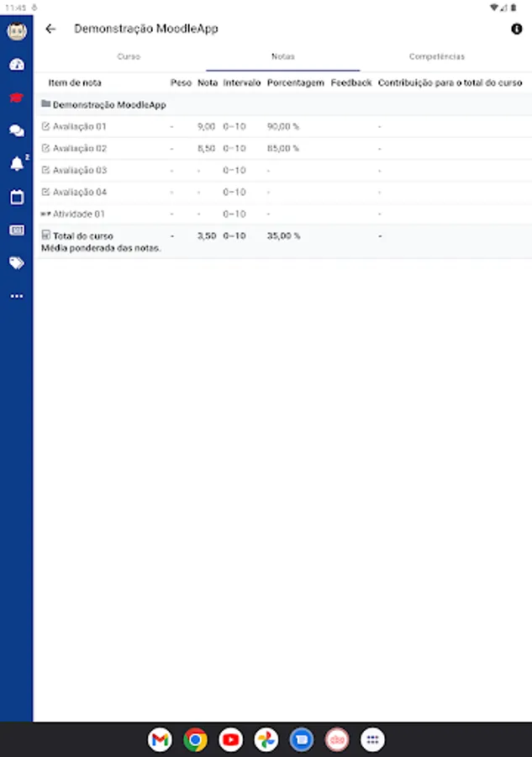532x757 pixels.
Task: Open the more options ellipsis in sidebar
Action: (x=17, y=296)
